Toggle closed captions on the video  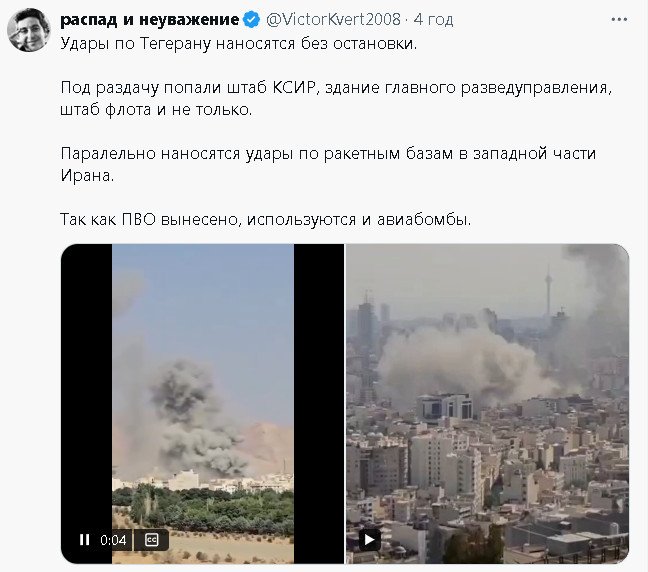152,539
